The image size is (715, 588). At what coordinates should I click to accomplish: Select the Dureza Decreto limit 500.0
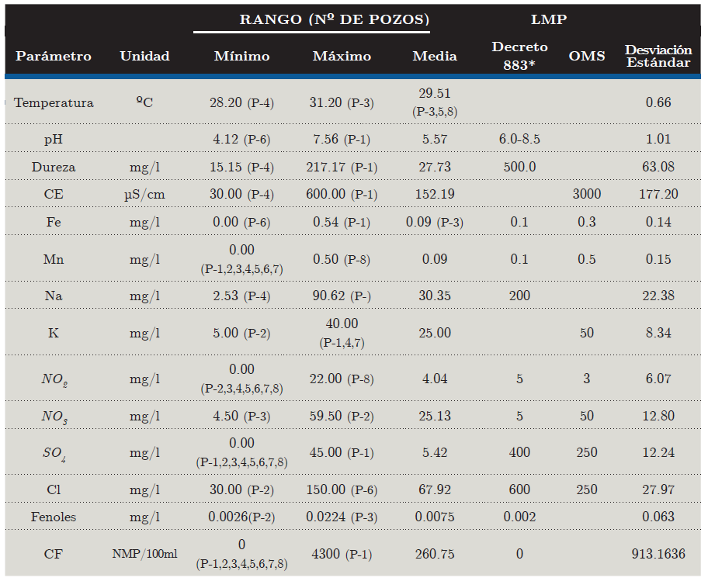519,167
